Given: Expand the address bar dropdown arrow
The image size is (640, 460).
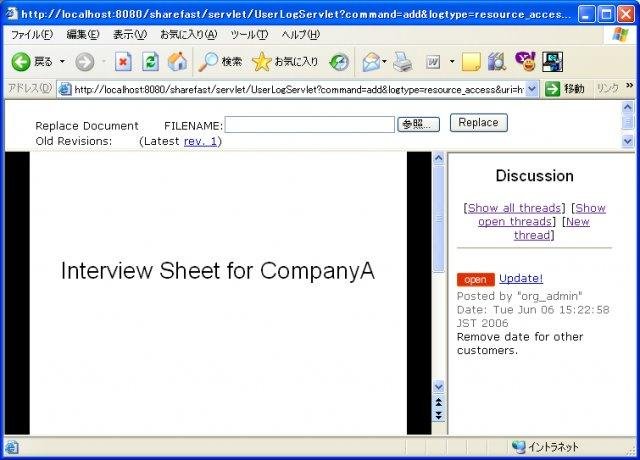Looking at the screenshot, I should click(531, 89).
